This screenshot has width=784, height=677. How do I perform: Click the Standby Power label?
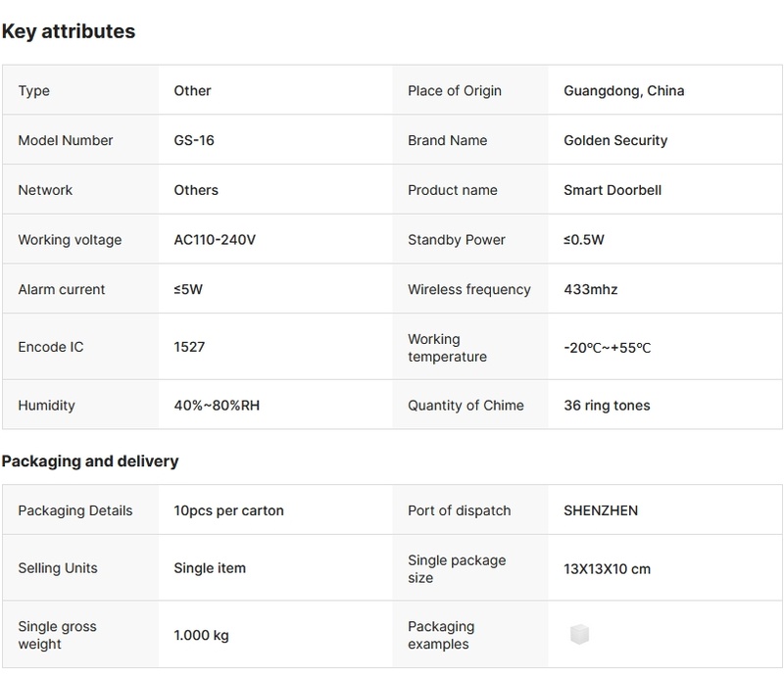(457, 240)
